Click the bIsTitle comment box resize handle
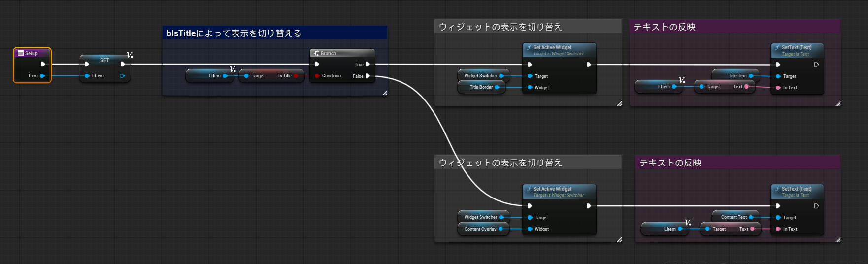 pos(385,93)
